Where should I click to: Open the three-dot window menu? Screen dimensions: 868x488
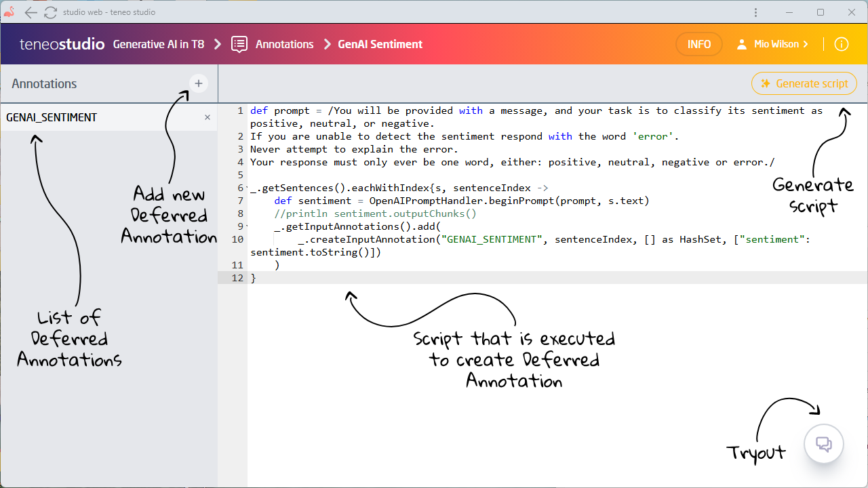[756, 12]
